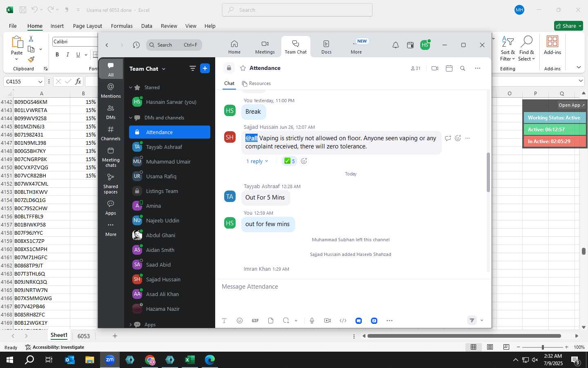
Task: Open the text formatting tool in message composer
Action: click(224, 321)
